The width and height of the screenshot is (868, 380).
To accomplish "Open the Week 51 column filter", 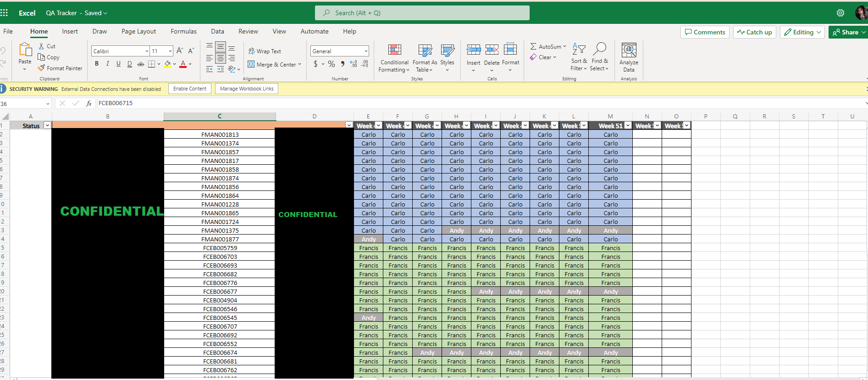I will pos(628,125).
